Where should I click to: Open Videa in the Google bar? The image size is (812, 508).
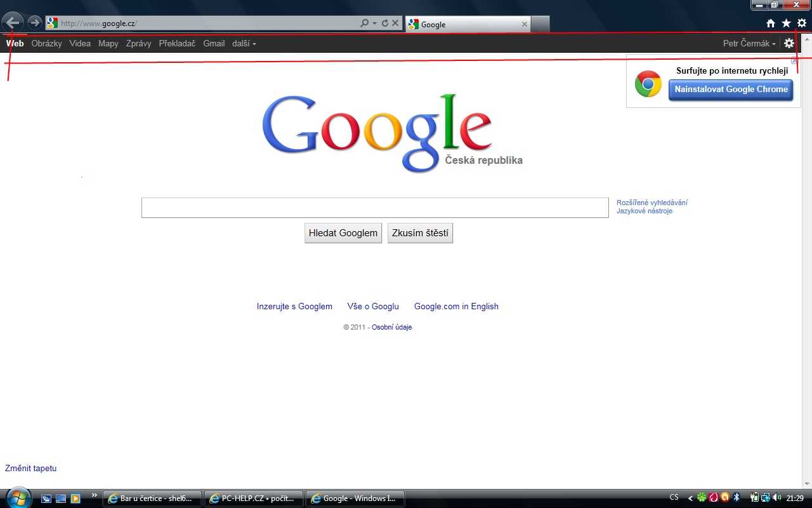[x=80, y=43]
